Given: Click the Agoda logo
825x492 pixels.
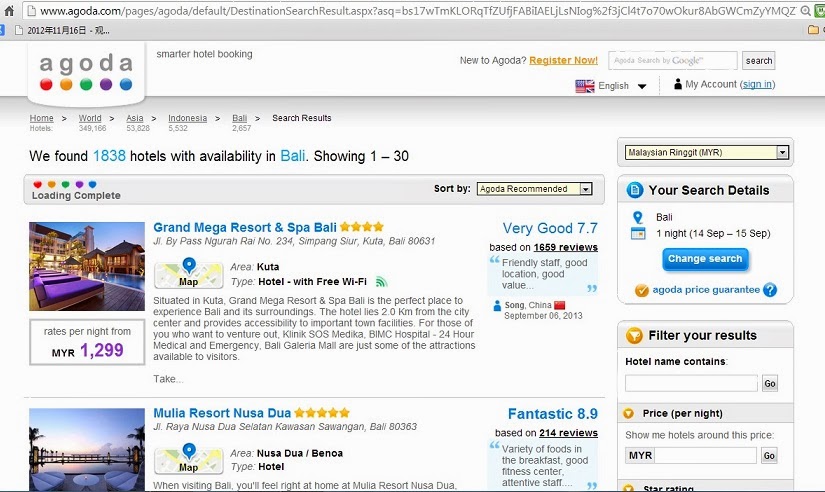Looking at the screenshot, I should (x=86, y=72).
